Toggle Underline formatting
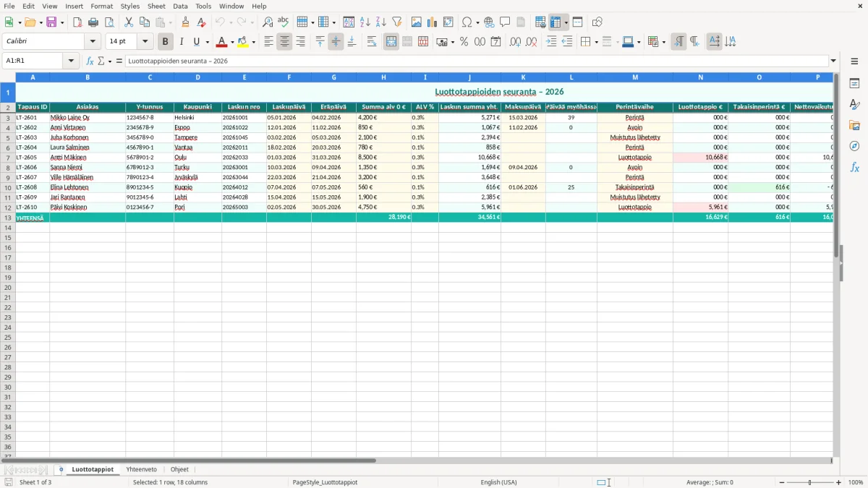 pos(196,42)
